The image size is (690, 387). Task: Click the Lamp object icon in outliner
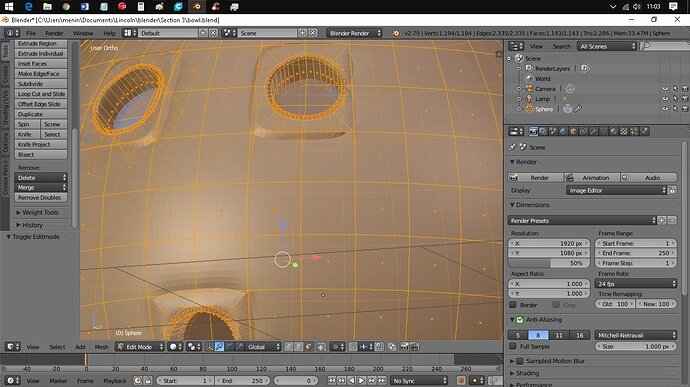(x=529, y=99)
